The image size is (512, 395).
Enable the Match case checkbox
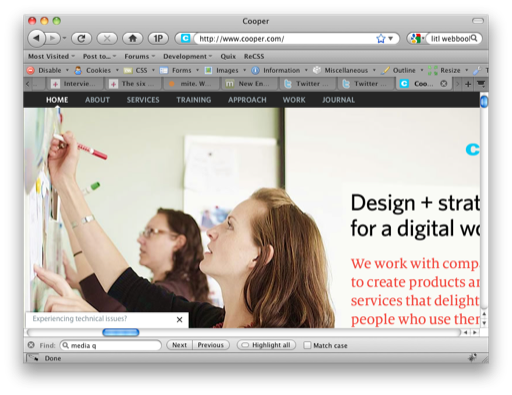(x=307, y=345)
